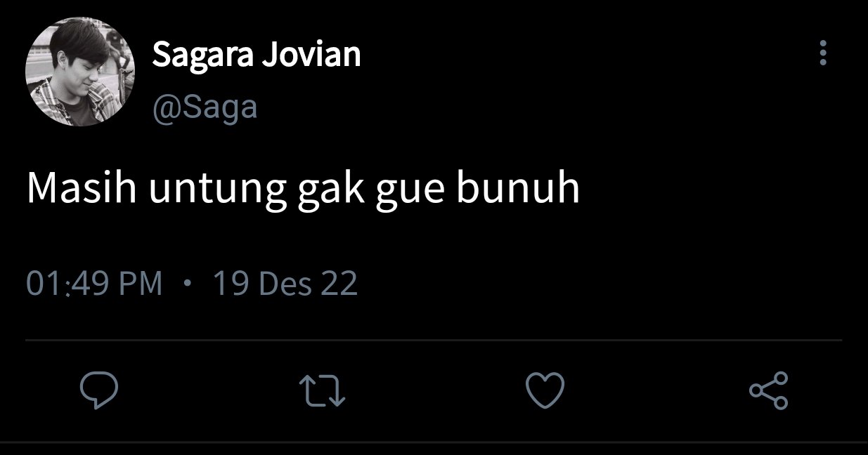Reply using the speech bubble icon

pos(98,390)
